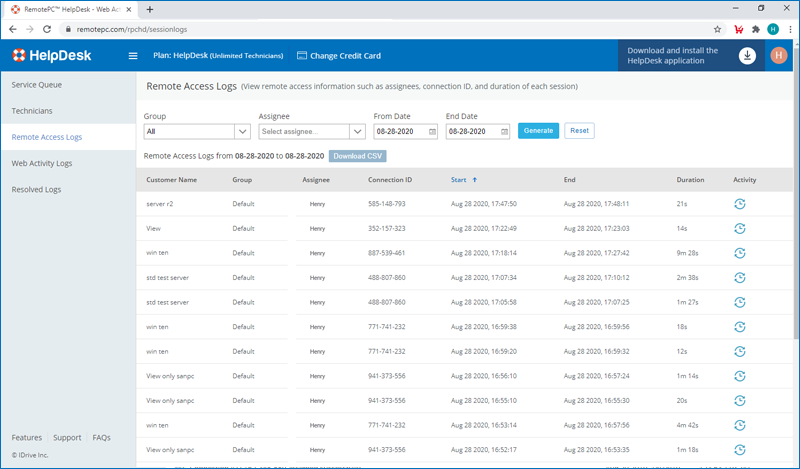
Task: Open the orange user profile avatar
Action: [779, 56]
